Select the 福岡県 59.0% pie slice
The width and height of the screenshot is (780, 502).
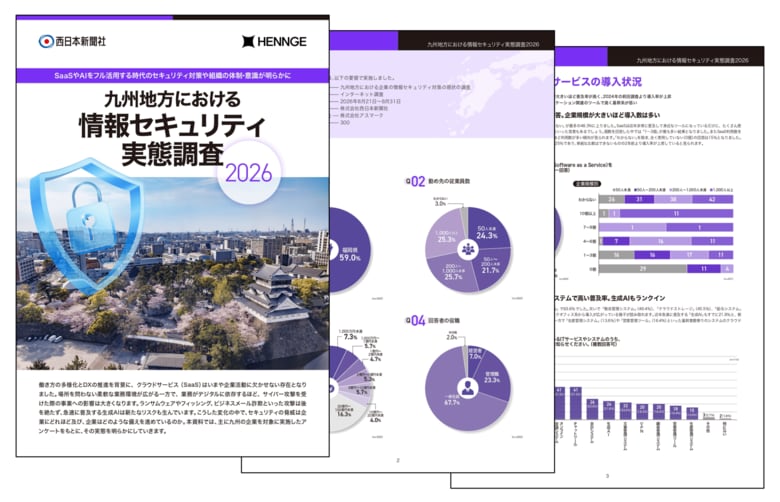point(349,250)
